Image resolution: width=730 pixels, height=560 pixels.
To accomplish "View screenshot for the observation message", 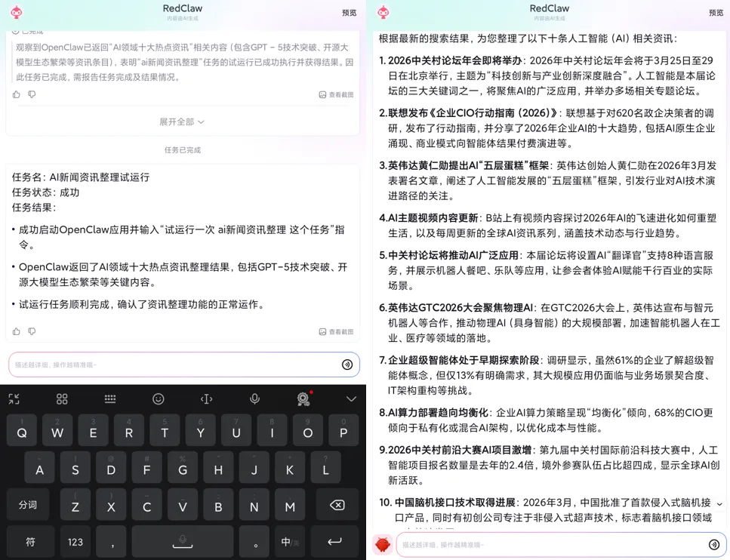I will point(336,94).
